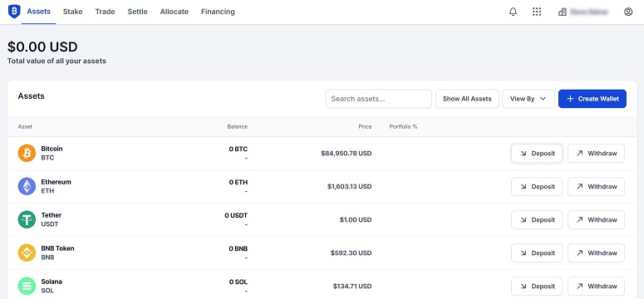
Task: Click the Price column header
Action: pyautogui.click(x=365, y=126)
